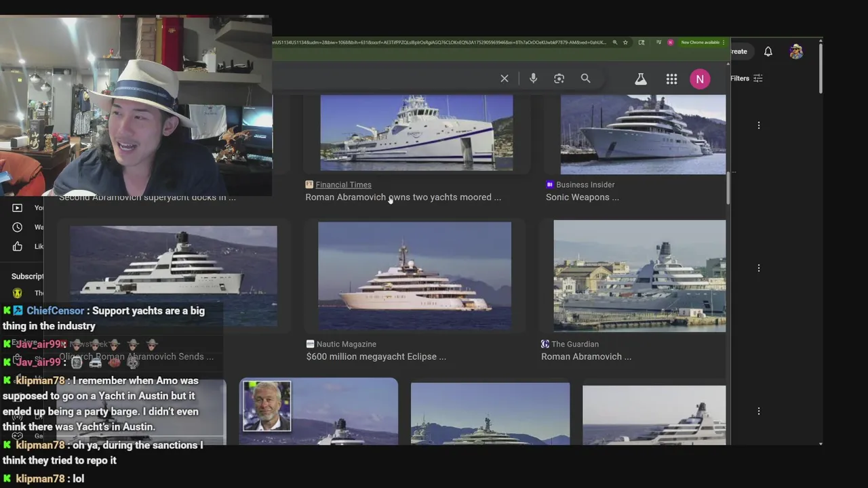Open 'Roman Abramovich owns two yachts moored' result

(x=403, y=197)
